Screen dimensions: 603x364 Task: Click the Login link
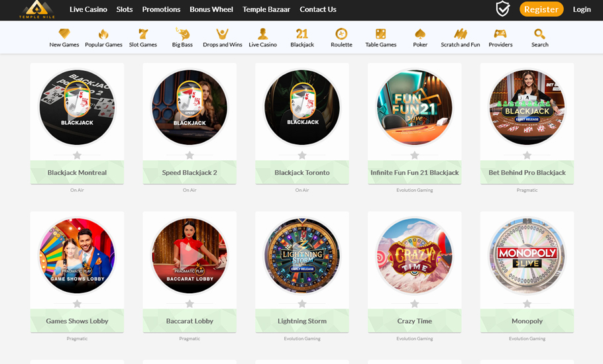(582, 9)
